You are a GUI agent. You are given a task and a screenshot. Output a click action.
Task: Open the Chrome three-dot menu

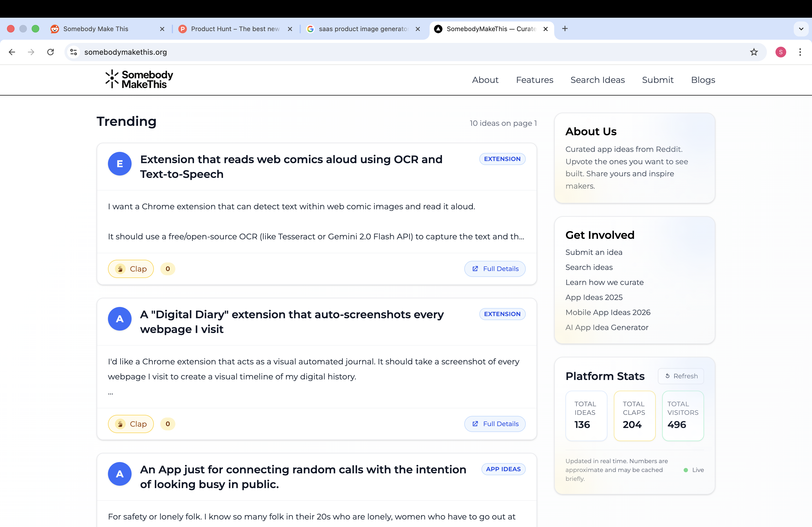pyautogui.click(x=800, y=52)
